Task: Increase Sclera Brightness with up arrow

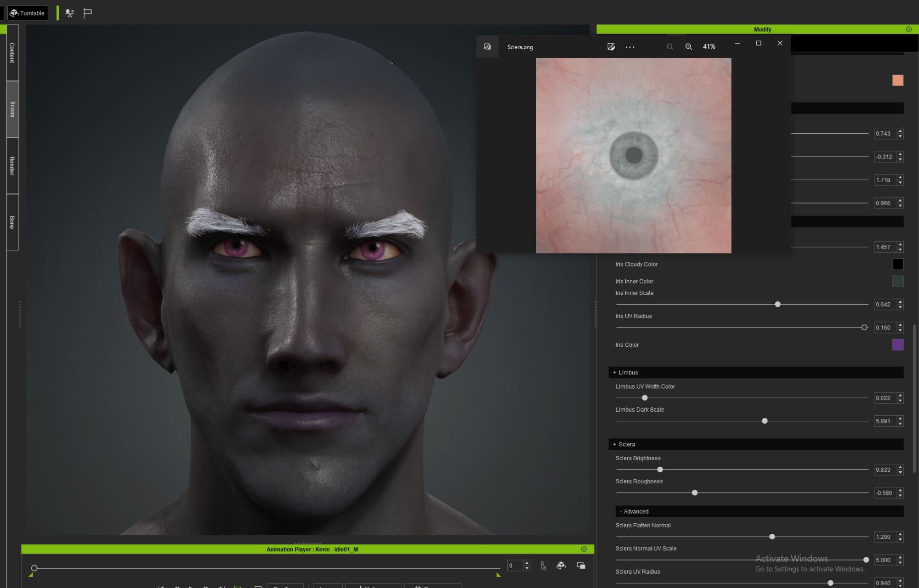Action: point(900,467)
